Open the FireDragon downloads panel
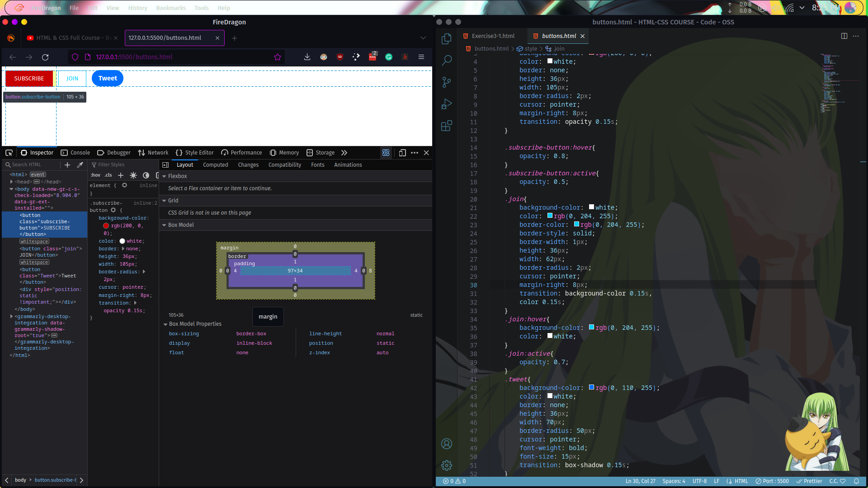The image size is (868, 488). point(307,57)
